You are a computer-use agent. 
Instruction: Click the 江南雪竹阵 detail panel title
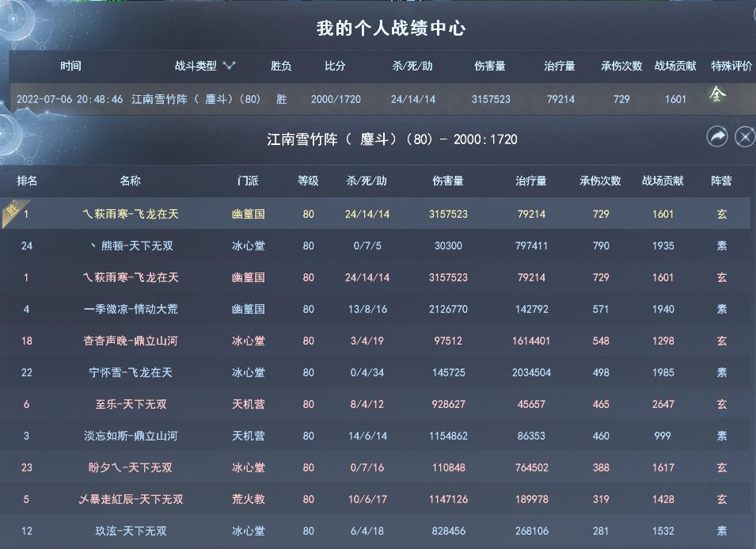(392, 139)
